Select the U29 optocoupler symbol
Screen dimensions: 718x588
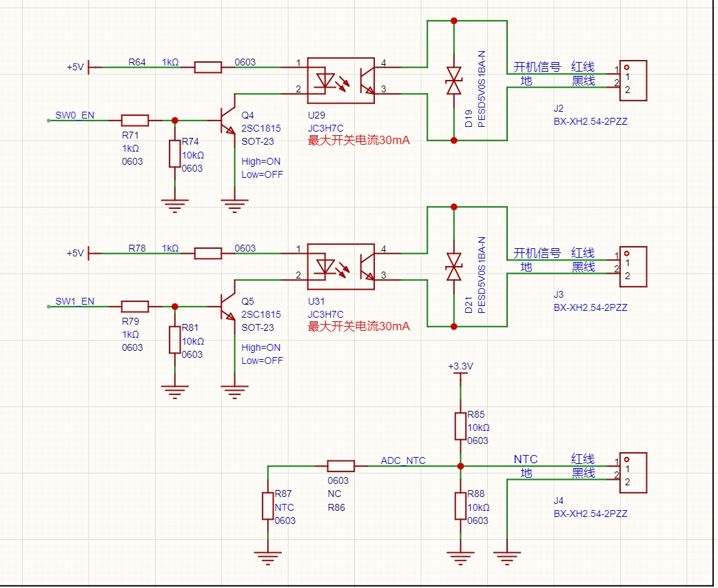tap(340, 79)
